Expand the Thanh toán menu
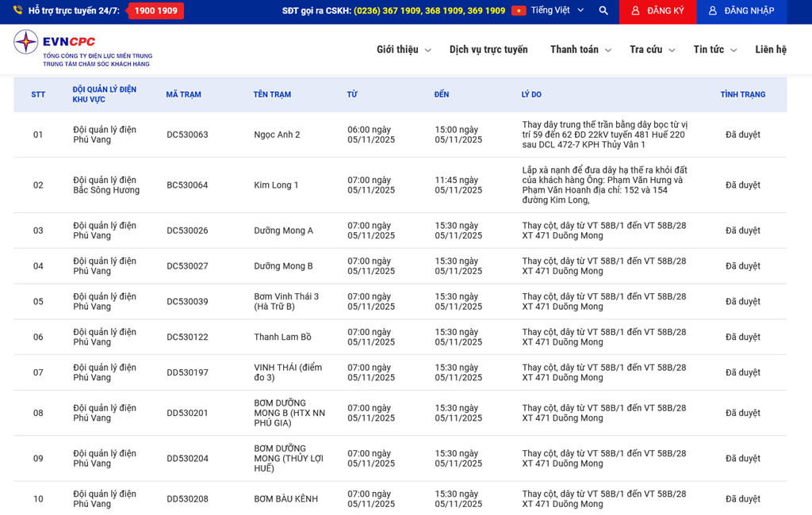812x515 pixels. [x=580, y=49]
